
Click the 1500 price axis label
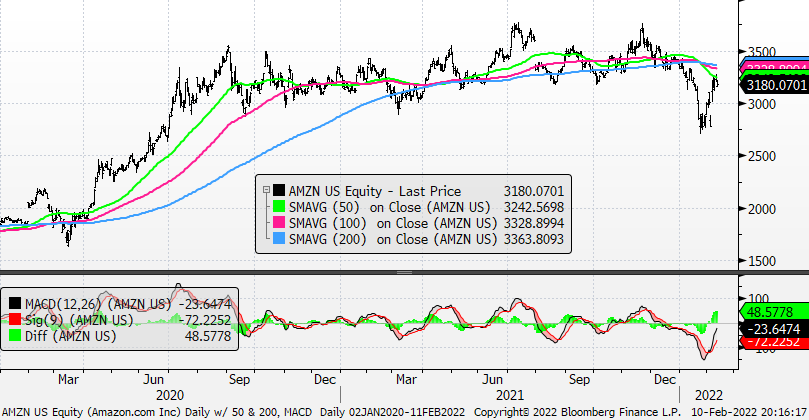pyautogui.click(x=762, y=261)
